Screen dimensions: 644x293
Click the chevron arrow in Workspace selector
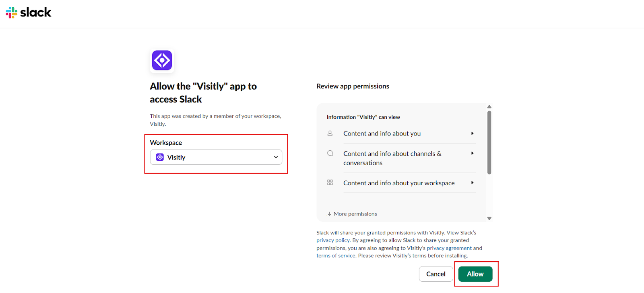tap(276, 157)
